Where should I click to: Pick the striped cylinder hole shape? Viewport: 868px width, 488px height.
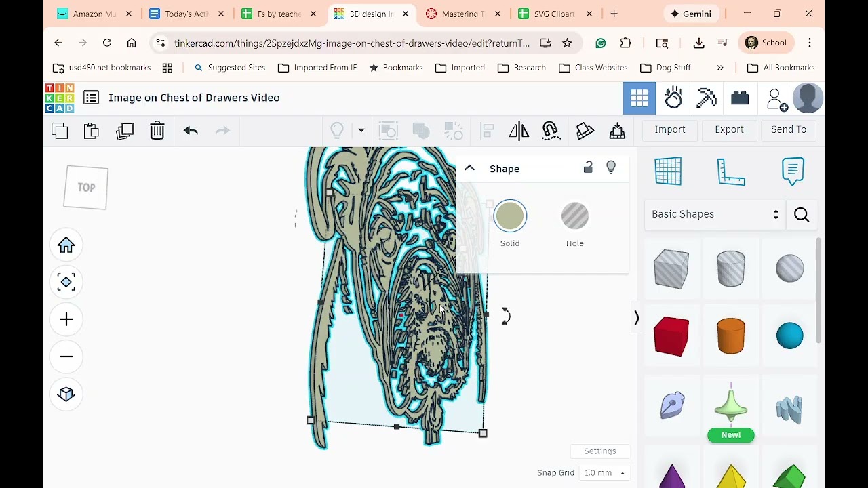click(731, 269)
